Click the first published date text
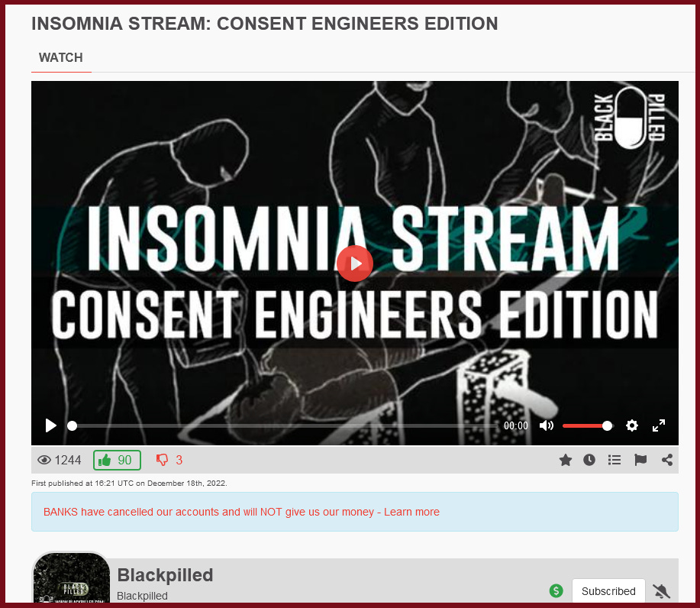This screenshot has width=700, height=608. pos(129,483)
